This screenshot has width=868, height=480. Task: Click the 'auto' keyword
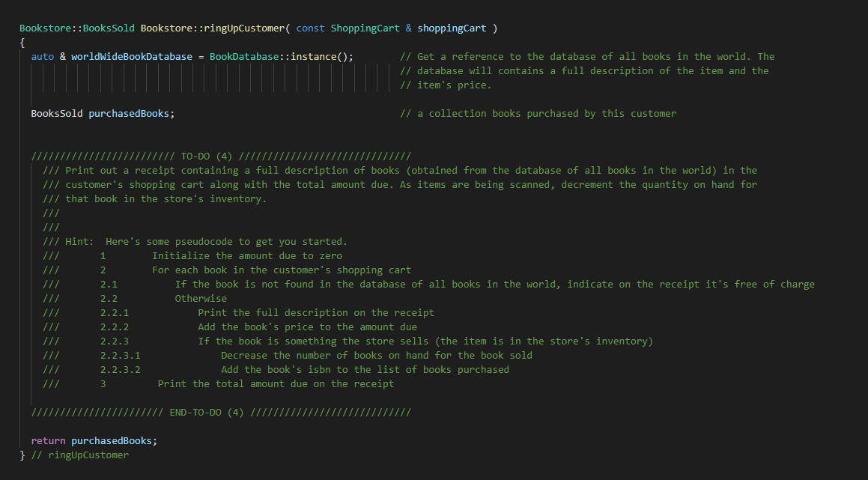coord(43,56)
